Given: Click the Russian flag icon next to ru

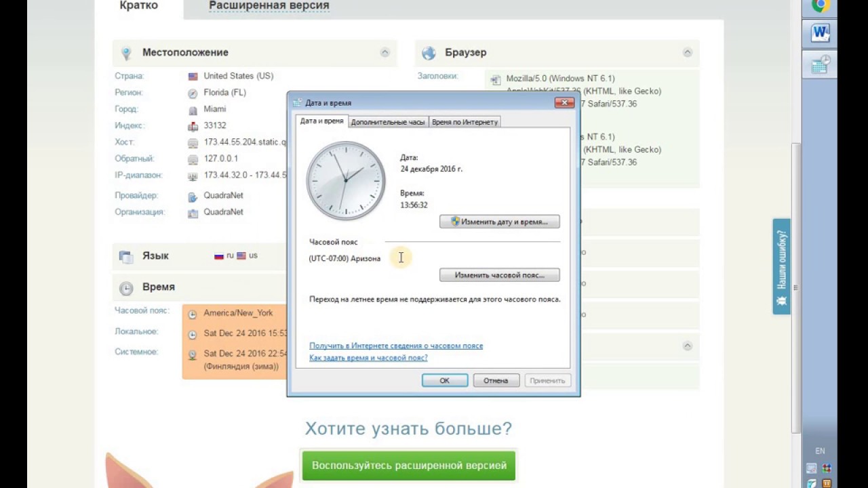Looking at the screenshot, I should click(x=219, y=256).
